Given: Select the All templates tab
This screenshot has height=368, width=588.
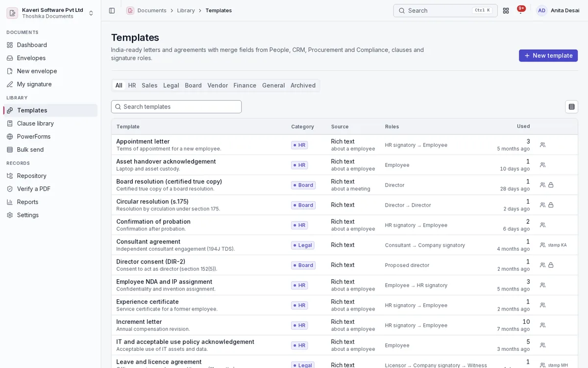Looking at the screenshot, I should [x=119, y=85].
